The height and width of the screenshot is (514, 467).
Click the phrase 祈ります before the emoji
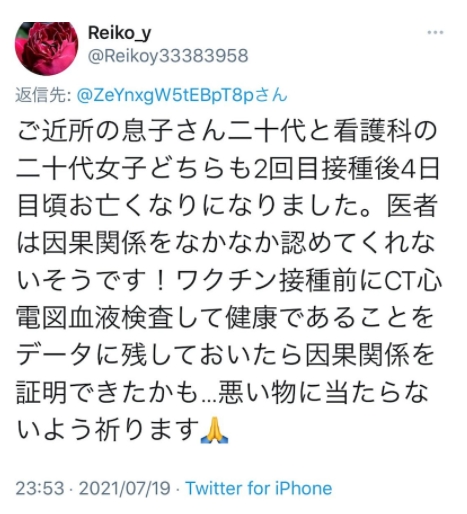147,429
